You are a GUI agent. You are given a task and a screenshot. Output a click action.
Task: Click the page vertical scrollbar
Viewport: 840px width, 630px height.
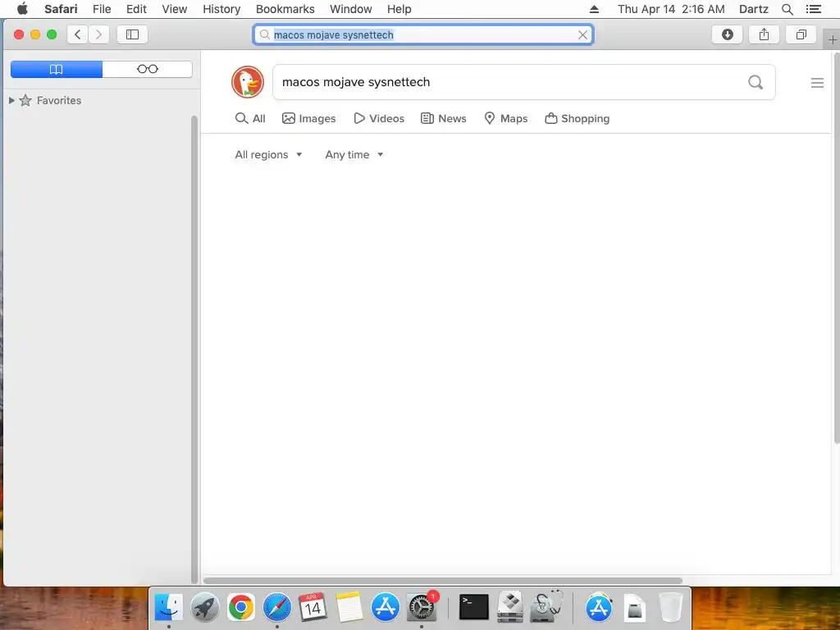tap(836, 248)
